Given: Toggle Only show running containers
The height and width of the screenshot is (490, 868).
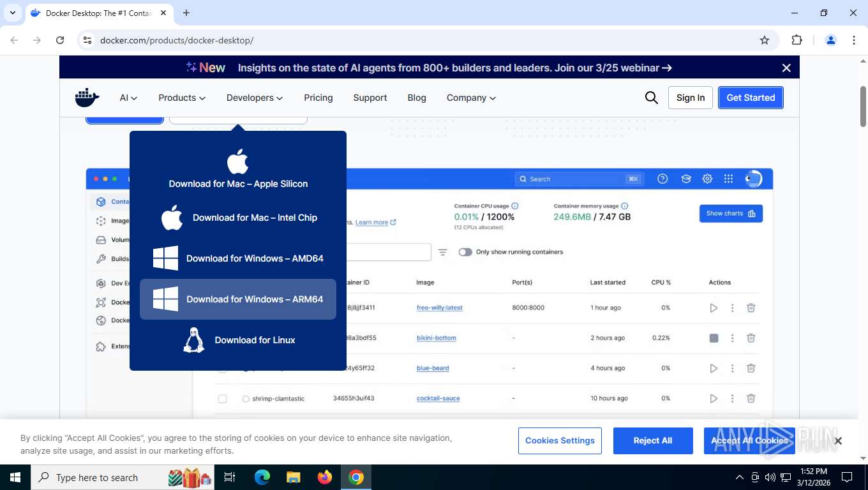Looking at the screenshot, I should tap(465, 252).
